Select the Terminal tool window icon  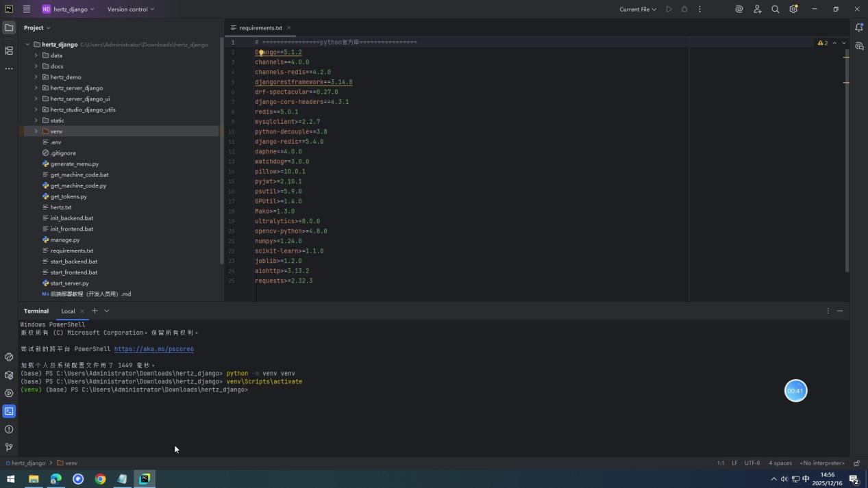point(9,411)
